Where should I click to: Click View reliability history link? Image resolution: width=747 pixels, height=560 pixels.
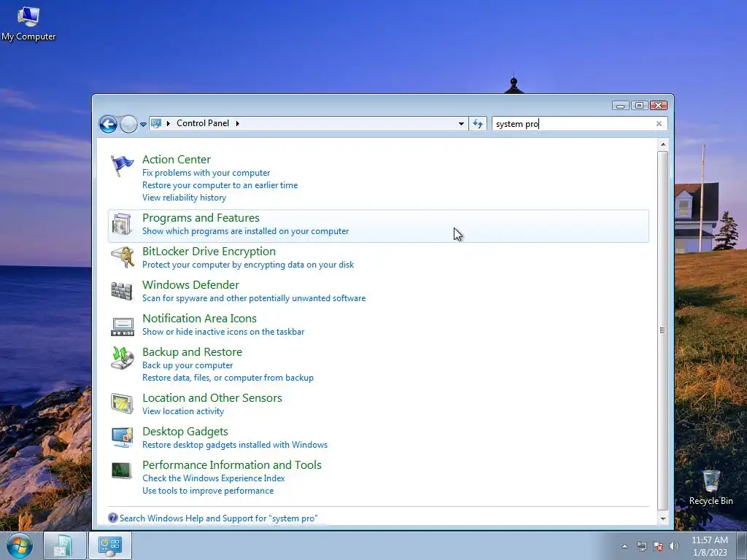click(184, 198)
